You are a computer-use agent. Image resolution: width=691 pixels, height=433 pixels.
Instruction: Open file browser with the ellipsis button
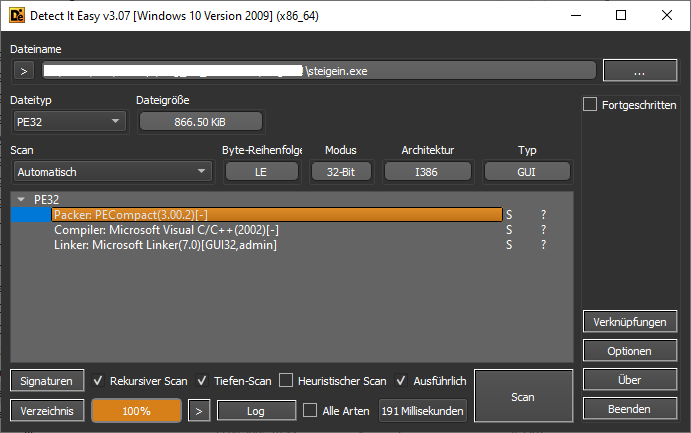(640, 70)
